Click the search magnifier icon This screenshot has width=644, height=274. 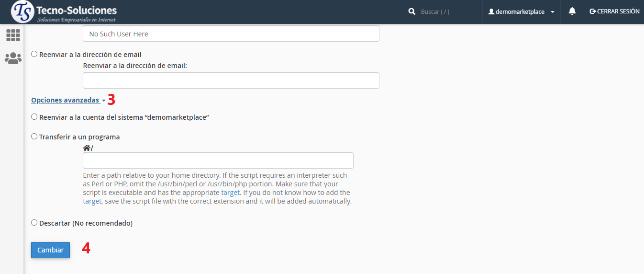(x=412, y=11)
